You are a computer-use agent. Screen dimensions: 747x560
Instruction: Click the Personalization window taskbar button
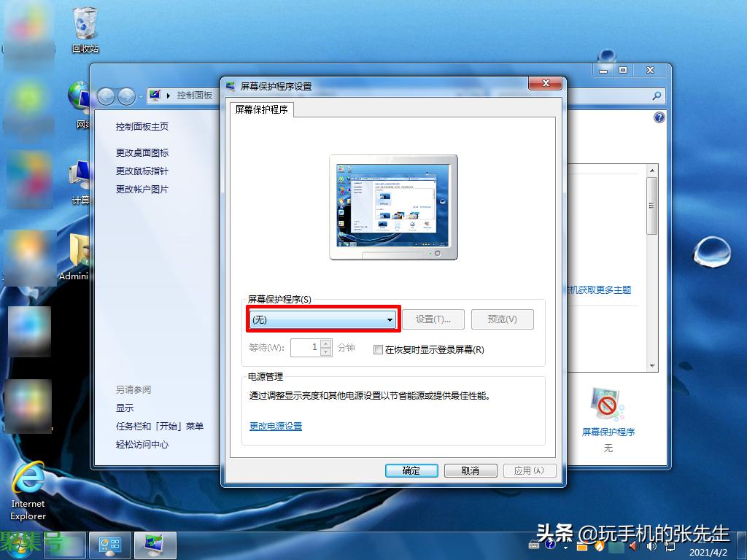(x=155, y=545)
